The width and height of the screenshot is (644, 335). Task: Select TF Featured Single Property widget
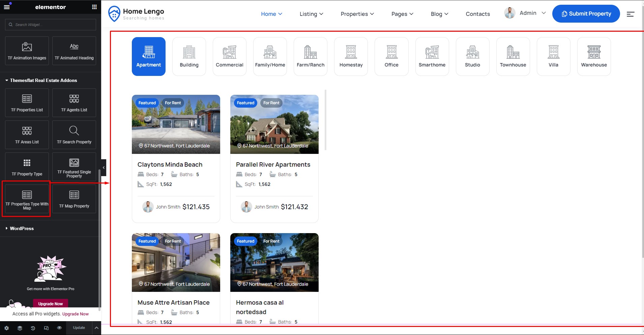(x=74, y=167)
